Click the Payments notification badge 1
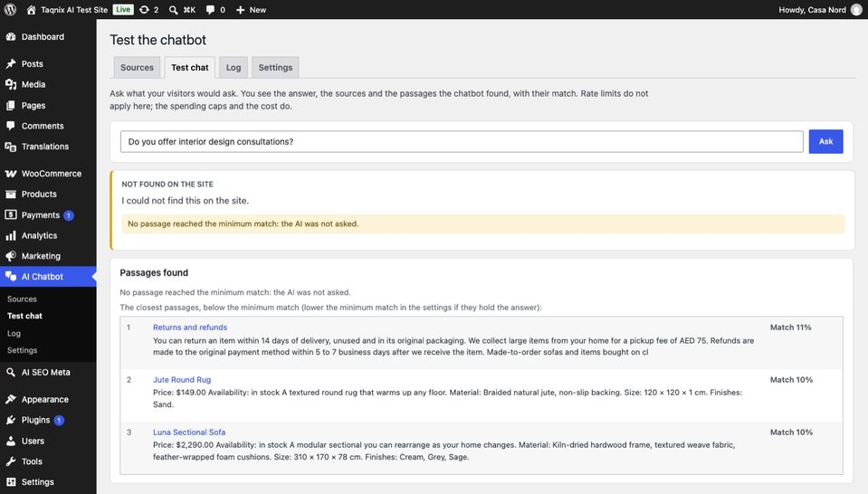The width and height of the screenshot is (868, 494). click(x=69, y=215)
